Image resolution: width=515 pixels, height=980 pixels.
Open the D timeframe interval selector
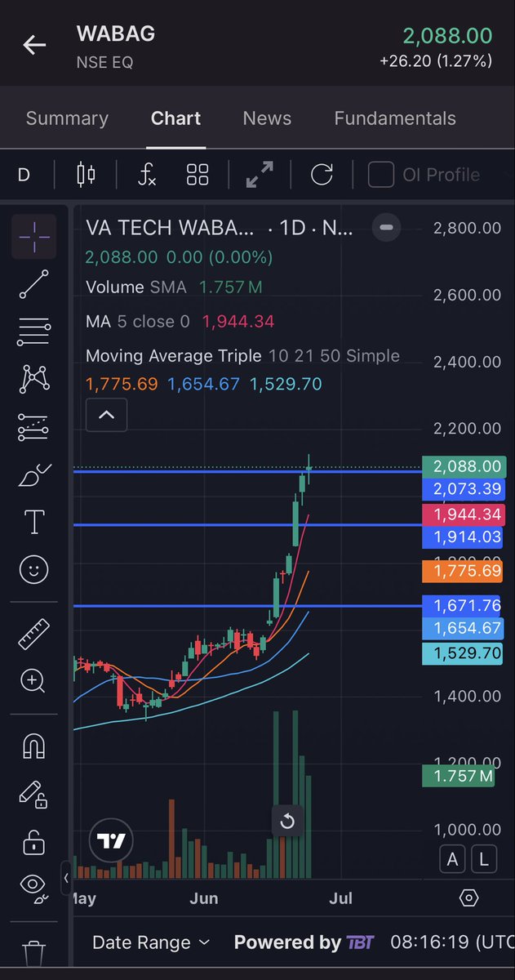pos(24,174)
